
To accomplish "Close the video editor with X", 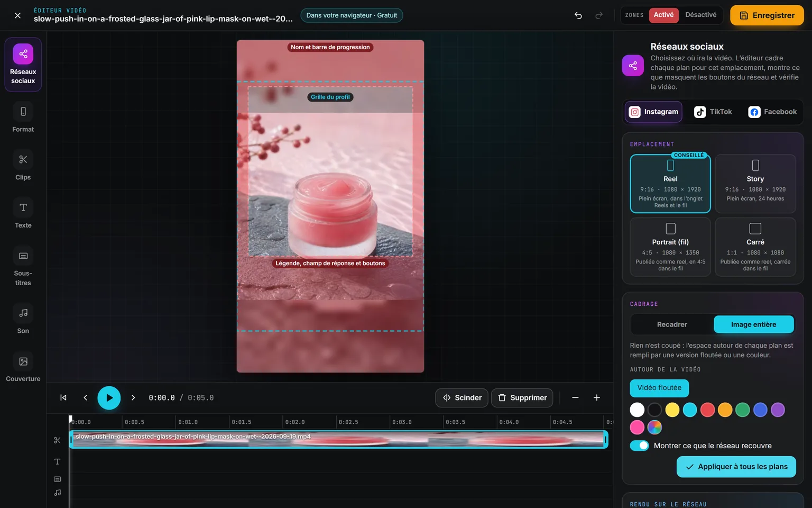I will pos(17,15).
